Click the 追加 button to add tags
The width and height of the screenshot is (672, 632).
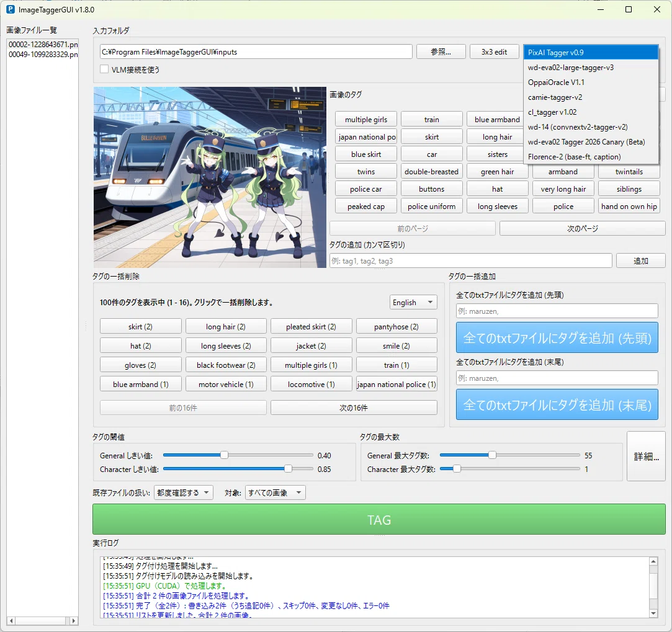tap(640, 261)
